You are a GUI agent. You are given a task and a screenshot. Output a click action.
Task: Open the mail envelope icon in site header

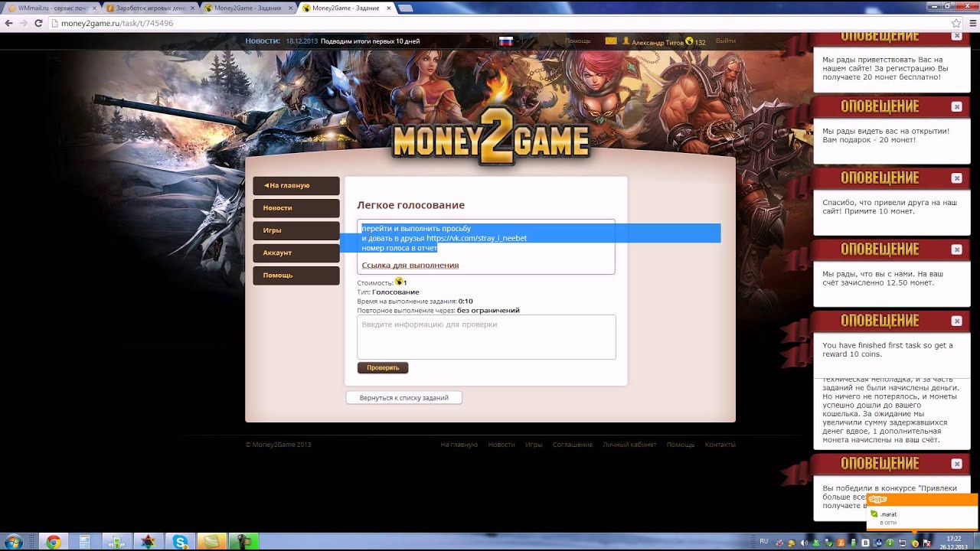click(x=611, y=41)
